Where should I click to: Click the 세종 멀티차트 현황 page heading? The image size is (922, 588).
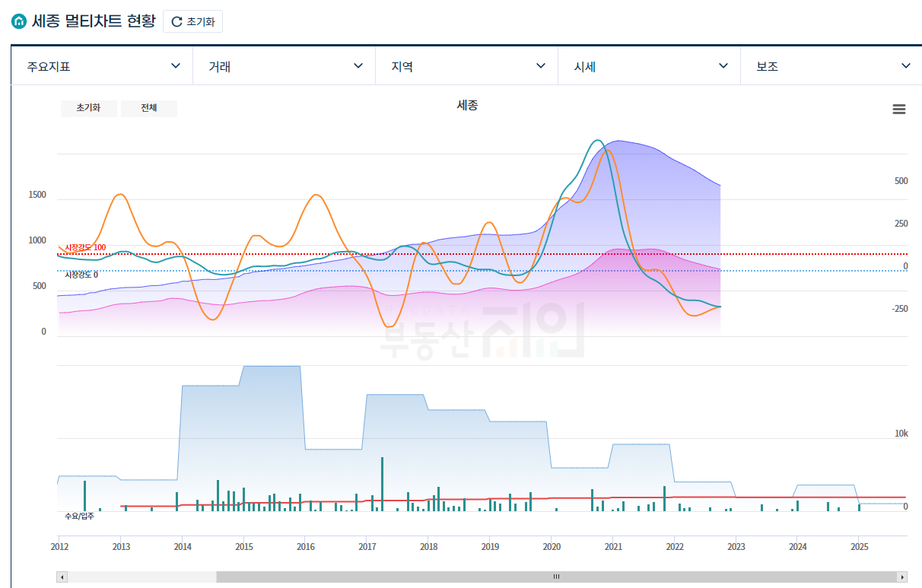(x=94, y=21)
